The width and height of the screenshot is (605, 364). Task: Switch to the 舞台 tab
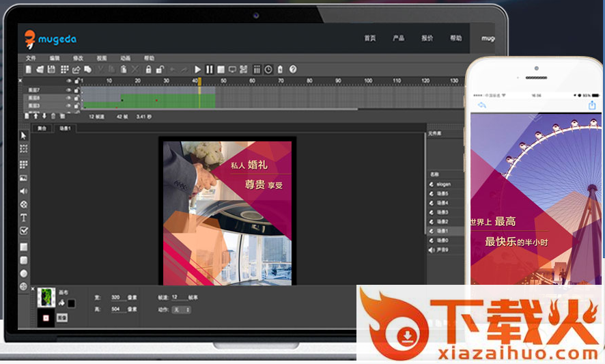click(x=42, y=128)
